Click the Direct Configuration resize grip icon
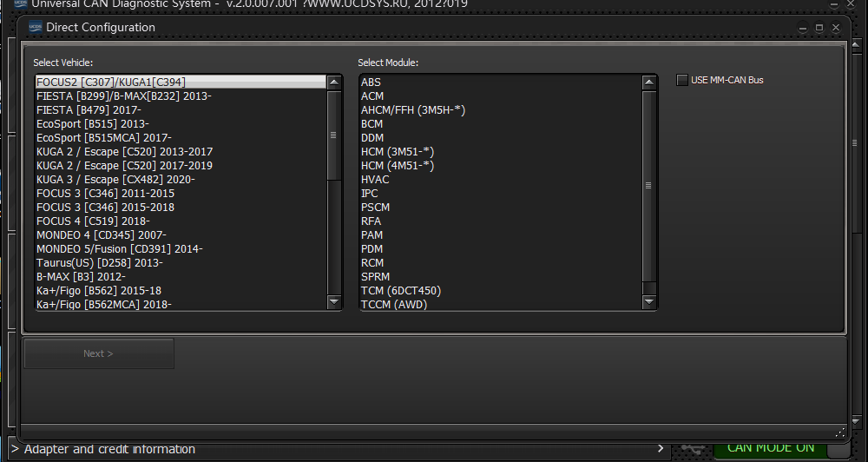 point(839,432)
